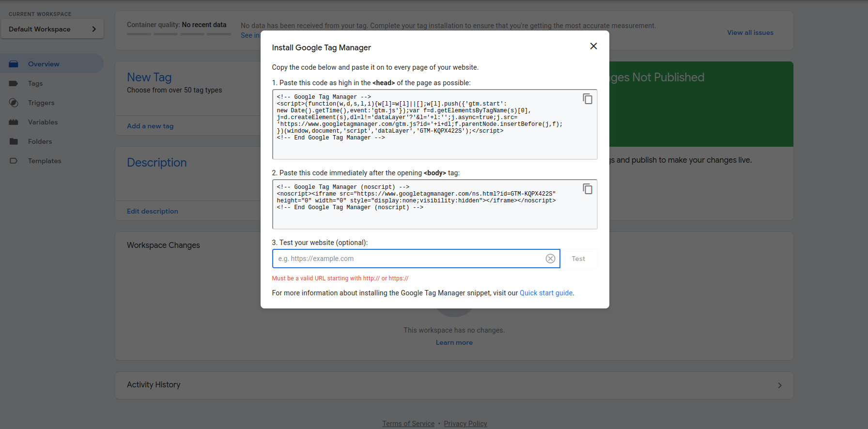Screen dimensions: 868x429
Task: Open the Quick start guide link
Action: tap(546, 293)
